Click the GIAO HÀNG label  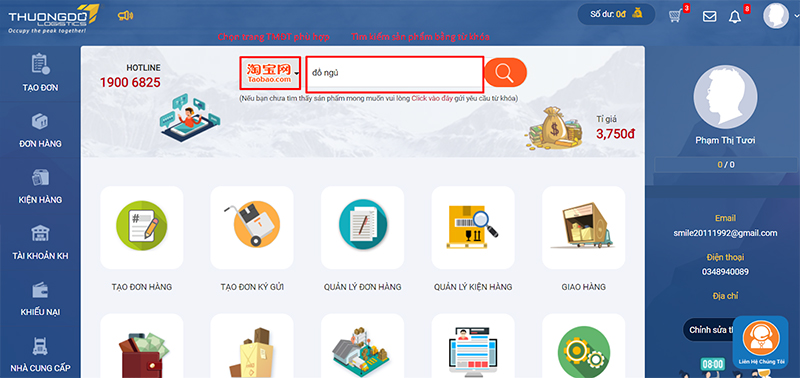584,287
